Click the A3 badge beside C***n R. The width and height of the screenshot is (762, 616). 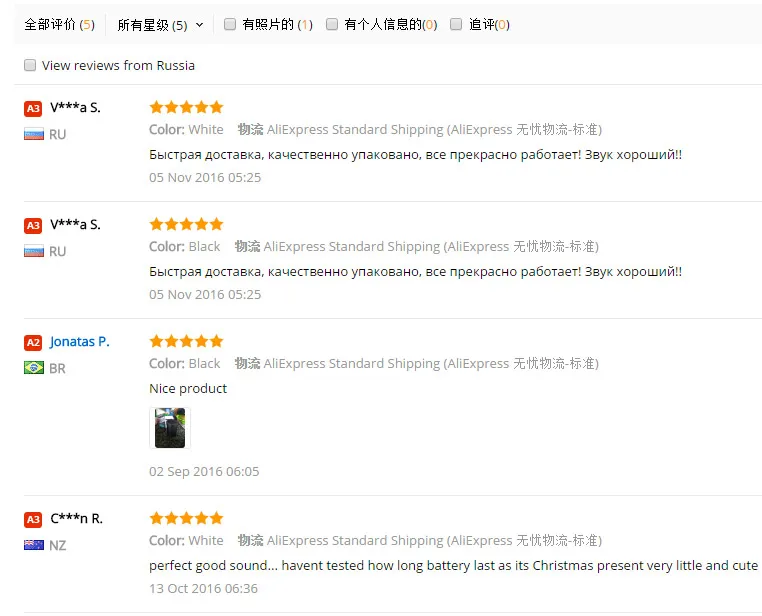coord(33,519)
